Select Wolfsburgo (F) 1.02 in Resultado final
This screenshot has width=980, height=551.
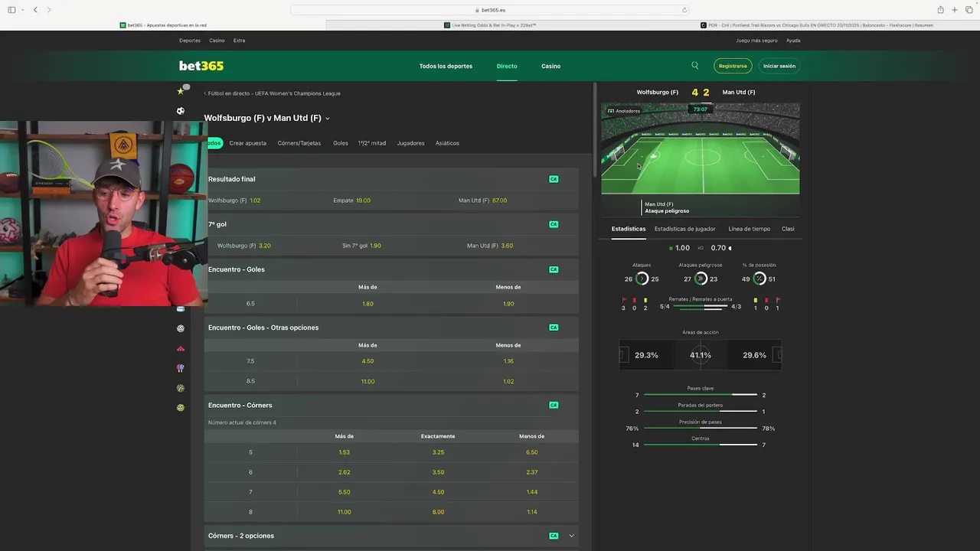click(234, 201)
